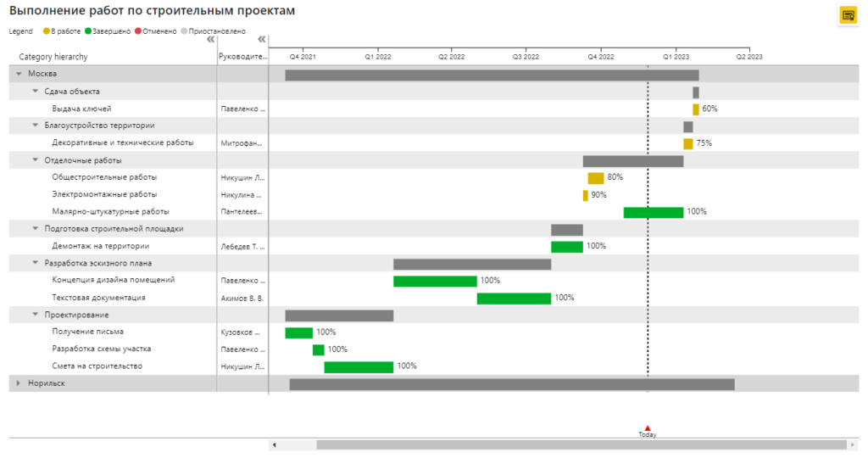Viewport: 868px width, 458px height.
Task: Expand the Норильск group
Action: [x=19, y=383]
